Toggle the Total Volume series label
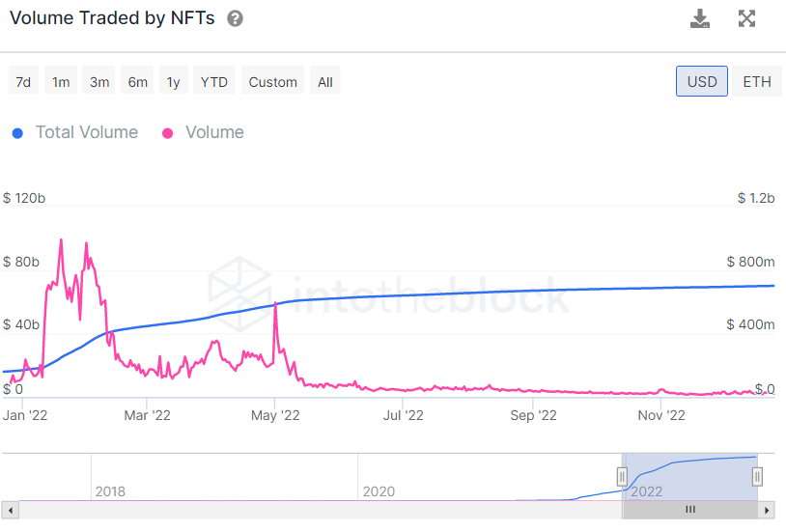The height and width of the screenshot is (532, 786). click(86, 132)
